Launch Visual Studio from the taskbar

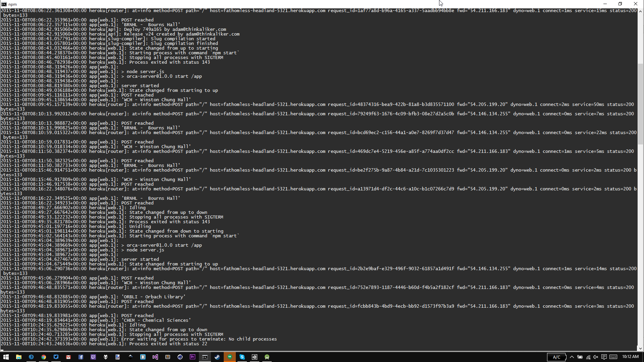[155, 357]
